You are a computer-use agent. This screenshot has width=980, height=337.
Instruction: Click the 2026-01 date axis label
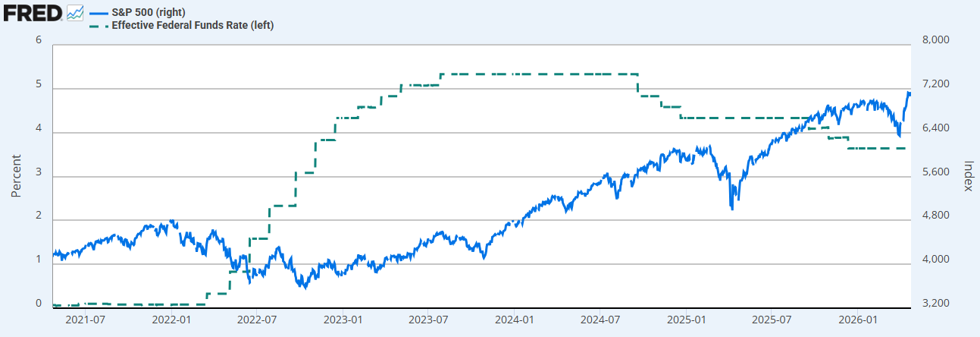[x=857, y=320]
